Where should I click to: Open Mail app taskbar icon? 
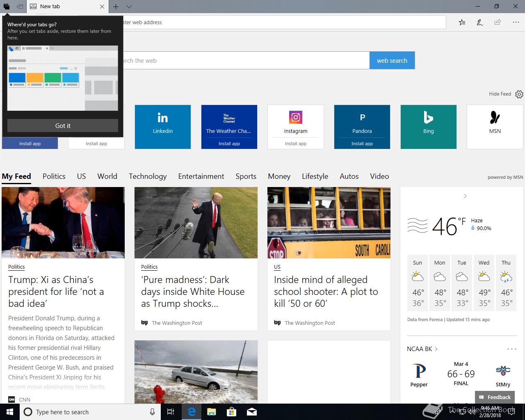click(252, 412)
